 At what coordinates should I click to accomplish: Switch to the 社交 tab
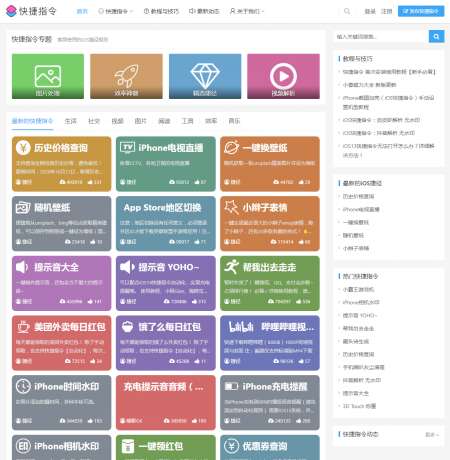coord(94,121)
